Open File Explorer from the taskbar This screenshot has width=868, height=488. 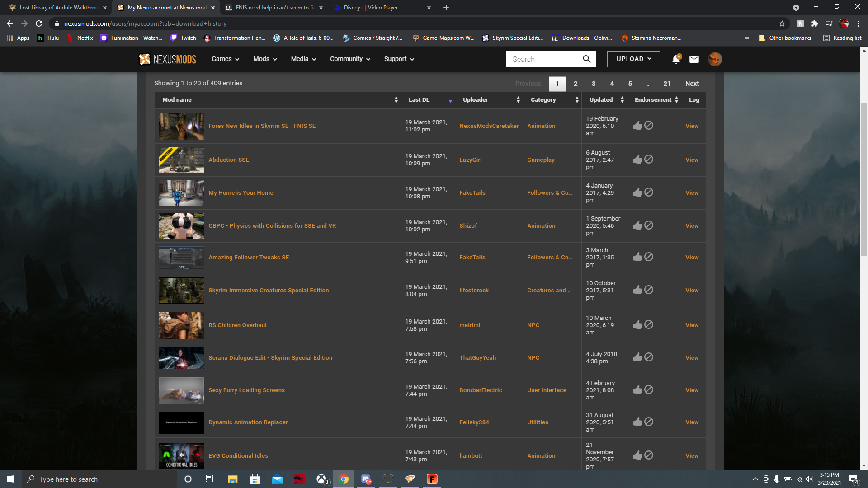pos(233,479)
